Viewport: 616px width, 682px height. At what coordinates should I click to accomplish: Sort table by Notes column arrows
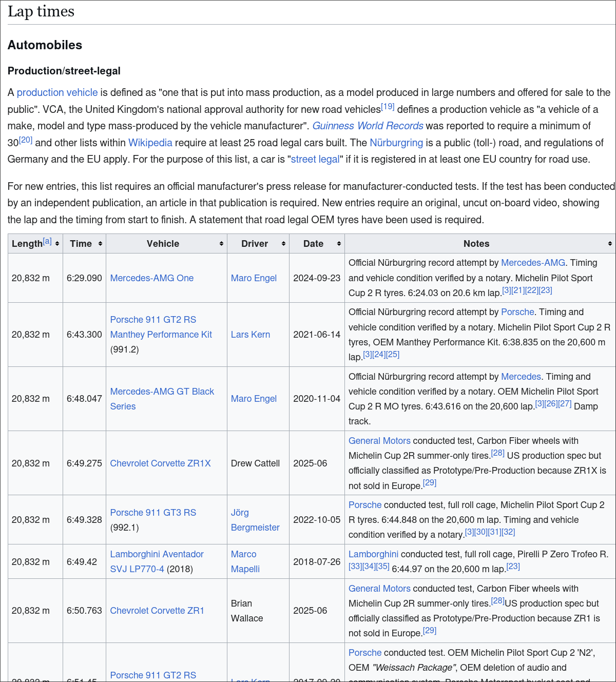610,244
